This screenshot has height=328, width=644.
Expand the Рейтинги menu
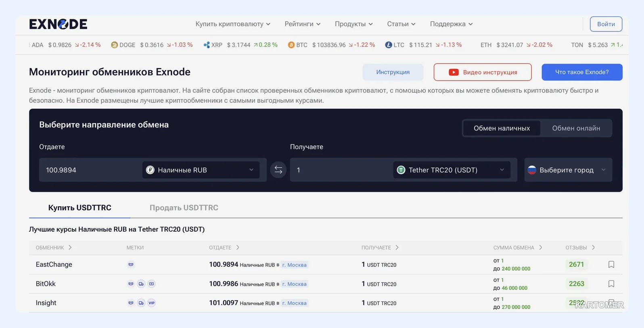[x=303, y=24]
